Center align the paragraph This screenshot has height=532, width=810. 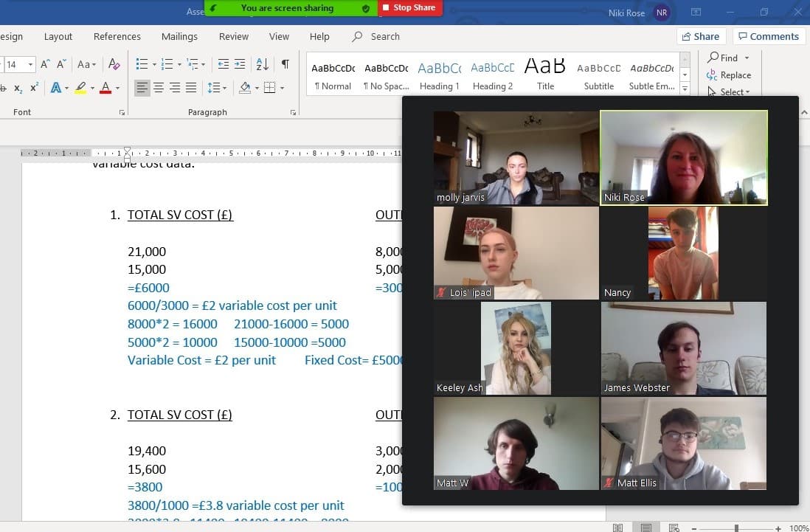click(159, 88)
